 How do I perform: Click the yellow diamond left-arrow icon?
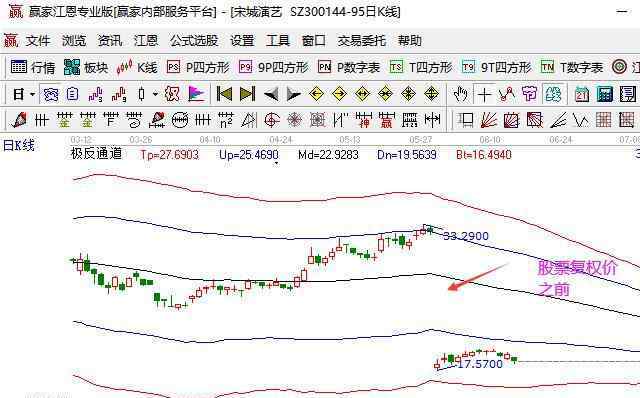(x=316, y=94)
